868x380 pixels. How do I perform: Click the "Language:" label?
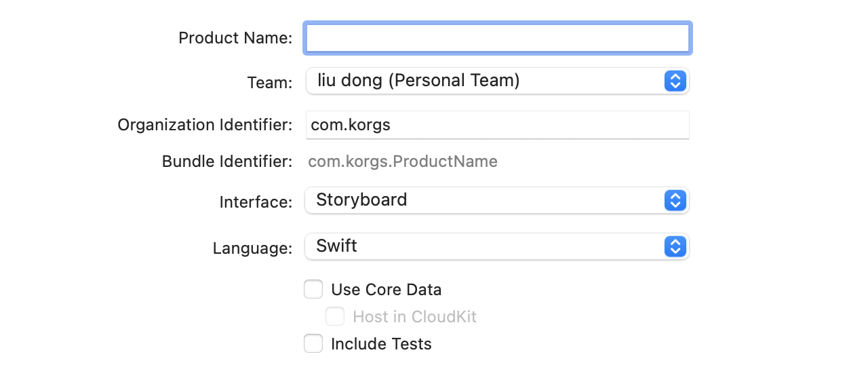coord(252,248)
